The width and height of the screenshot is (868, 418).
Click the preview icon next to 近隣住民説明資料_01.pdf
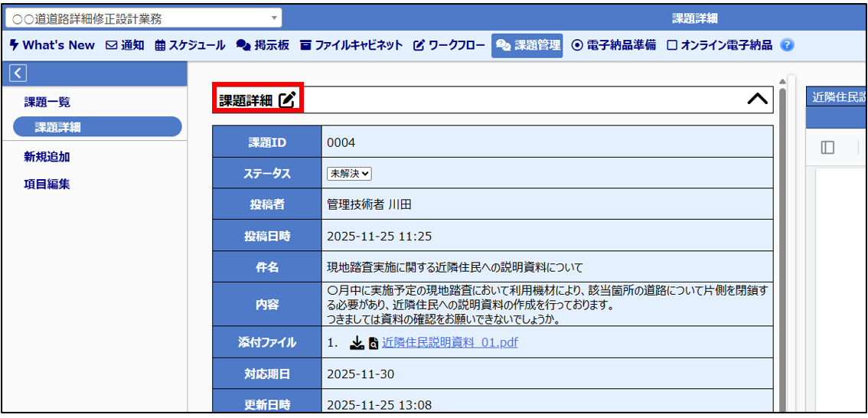[373, 343]
